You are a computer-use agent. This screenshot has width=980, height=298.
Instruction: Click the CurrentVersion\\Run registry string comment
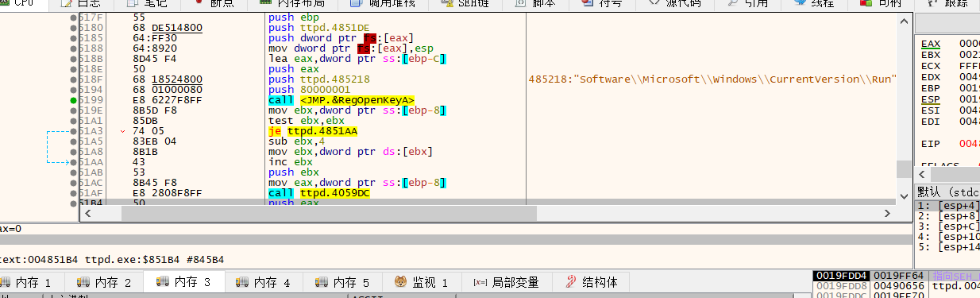click(x=712, y=79)
